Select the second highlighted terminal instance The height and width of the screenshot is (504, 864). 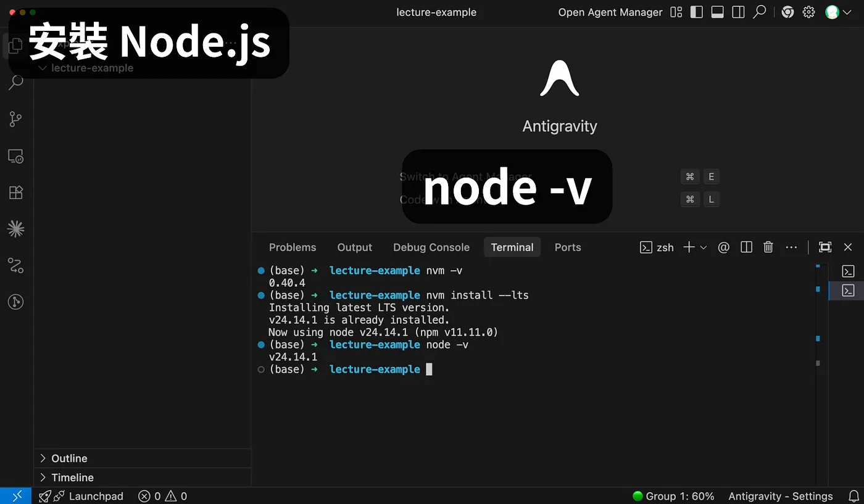(x=848, y=291)
